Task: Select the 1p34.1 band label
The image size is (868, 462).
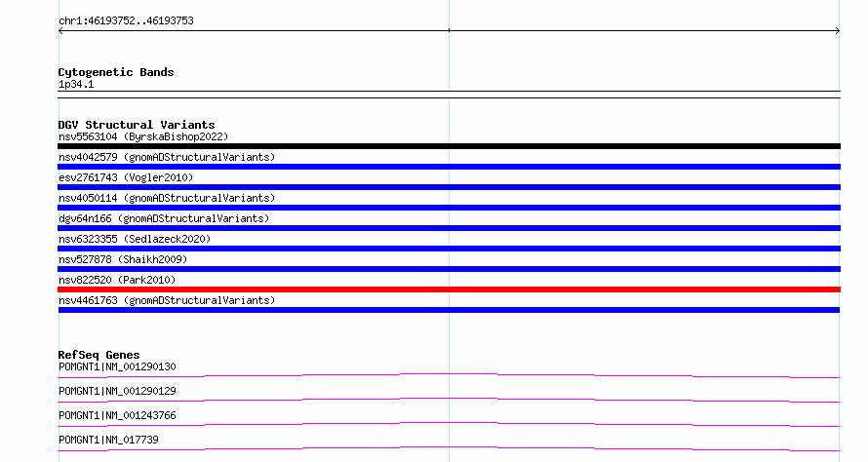Action: (x=76, y=84)
